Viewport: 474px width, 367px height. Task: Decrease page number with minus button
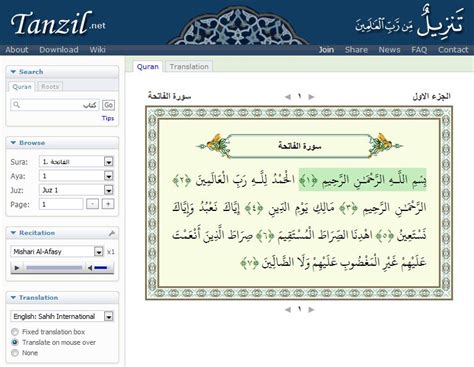click(x=92, y=204)
